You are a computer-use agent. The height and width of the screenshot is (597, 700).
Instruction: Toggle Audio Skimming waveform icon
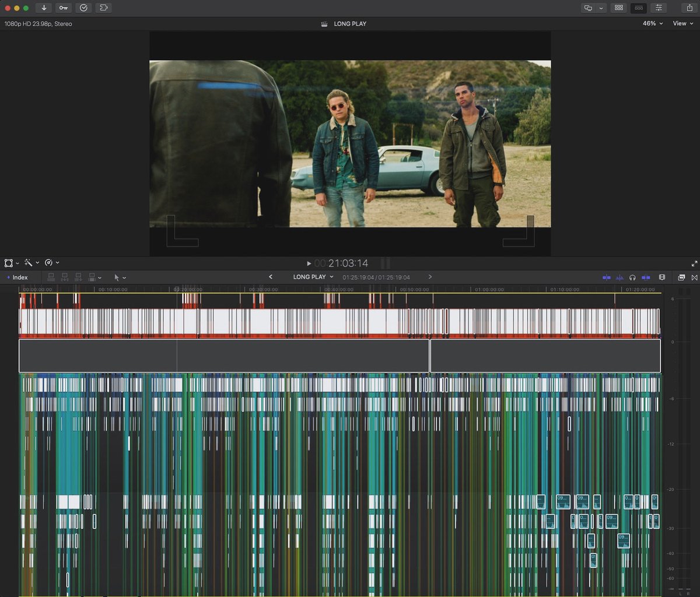[619, 278]
